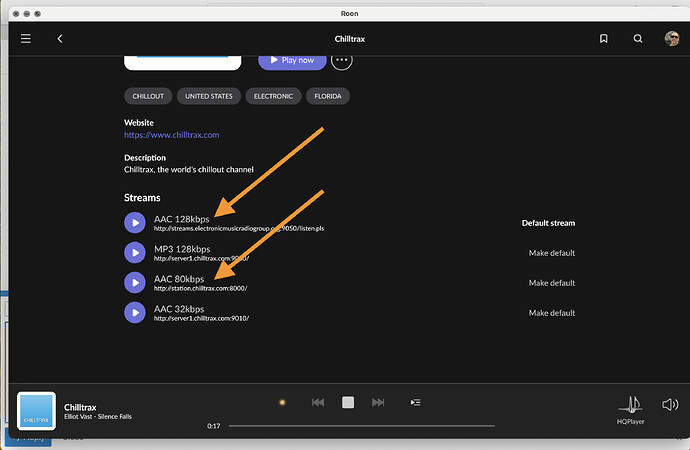
Task: Select the ELECTRONIC tag
Action: coord(273,96)
